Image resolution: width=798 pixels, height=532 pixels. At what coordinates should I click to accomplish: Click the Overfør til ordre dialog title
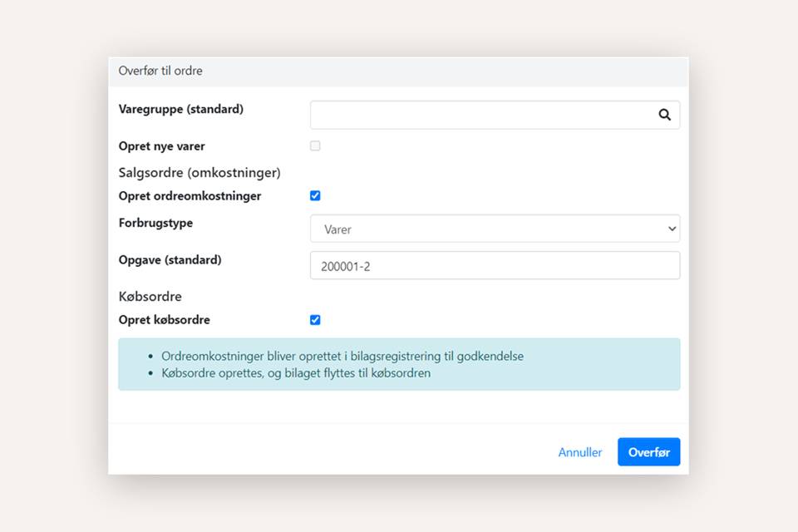[x=160, y=71]
